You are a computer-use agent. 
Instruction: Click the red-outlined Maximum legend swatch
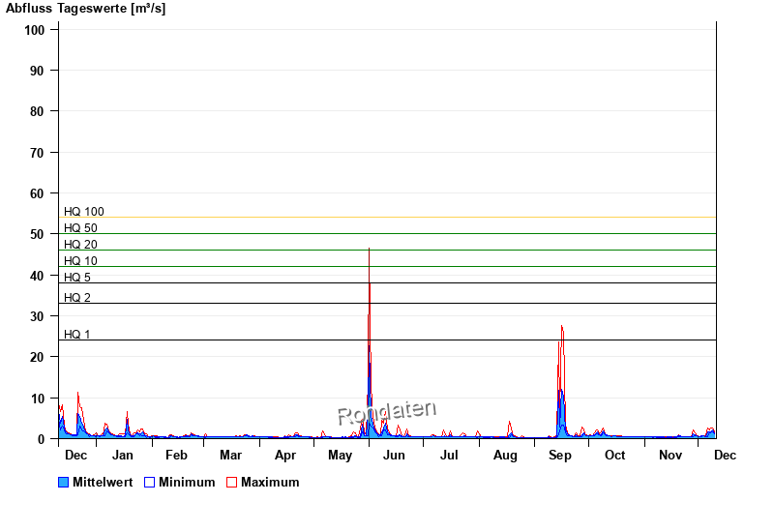[x=231, y=482]
